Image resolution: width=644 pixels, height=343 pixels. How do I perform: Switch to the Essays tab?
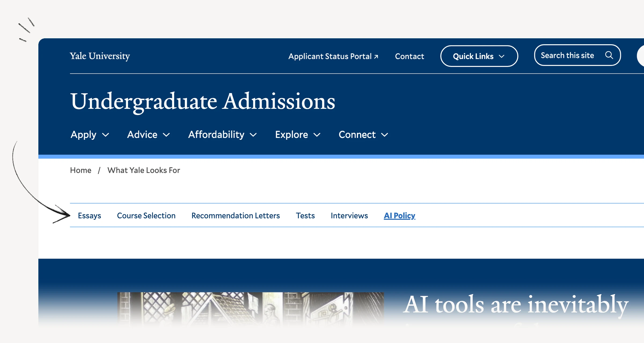click(89, 215)
